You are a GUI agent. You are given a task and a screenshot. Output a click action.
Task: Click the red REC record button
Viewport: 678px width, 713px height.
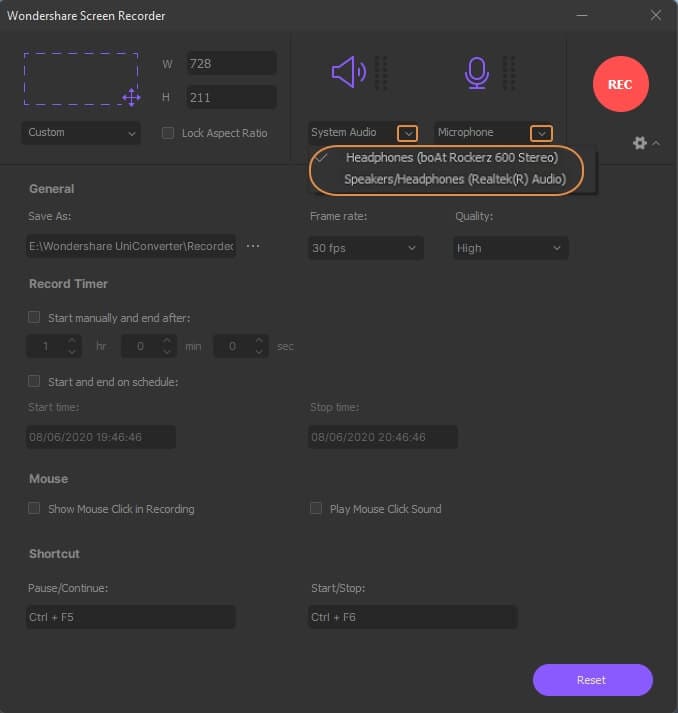(620, 84)
